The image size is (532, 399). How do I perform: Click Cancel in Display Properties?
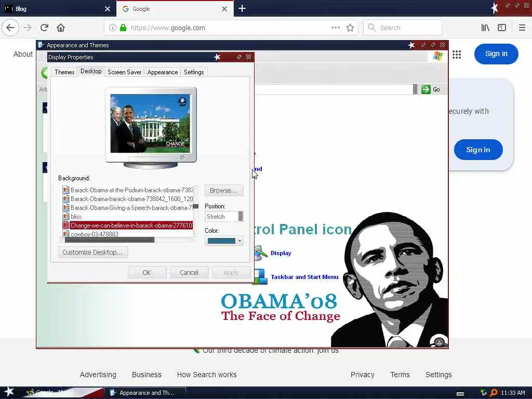pyautogui.click(x=189, y=272)
